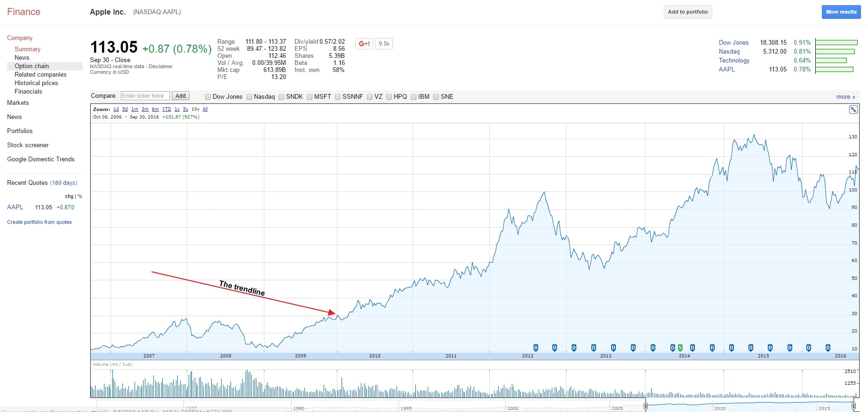Expand more comparison options
868x412 pixels.
846,97
